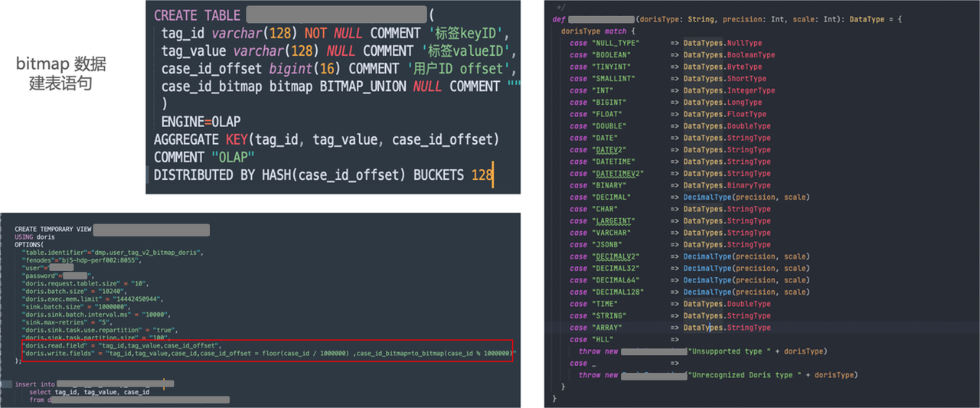Click the case "BIGINT" line
Image resolution: width=980 pixels, height=408 pixels.
(x=666, y=103)
